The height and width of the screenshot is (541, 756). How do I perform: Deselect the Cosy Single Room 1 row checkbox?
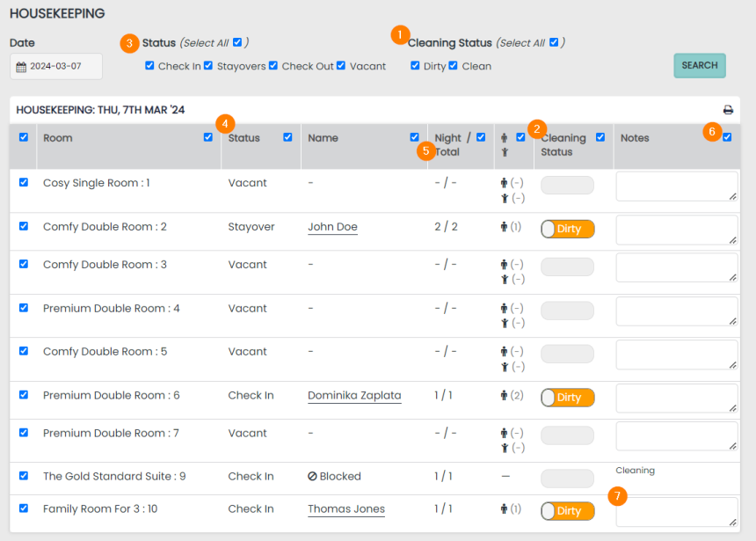[x=24, y=183]
